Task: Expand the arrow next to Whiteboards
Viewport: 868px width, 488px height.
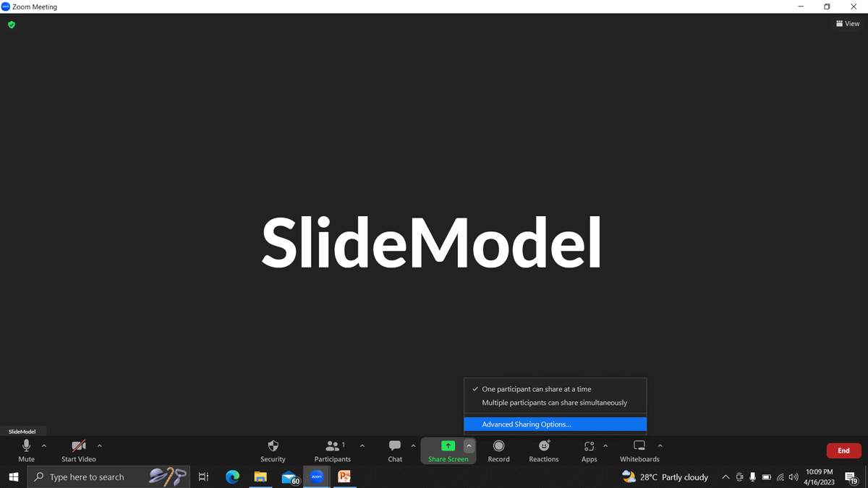Action: [x=660, y=446]
